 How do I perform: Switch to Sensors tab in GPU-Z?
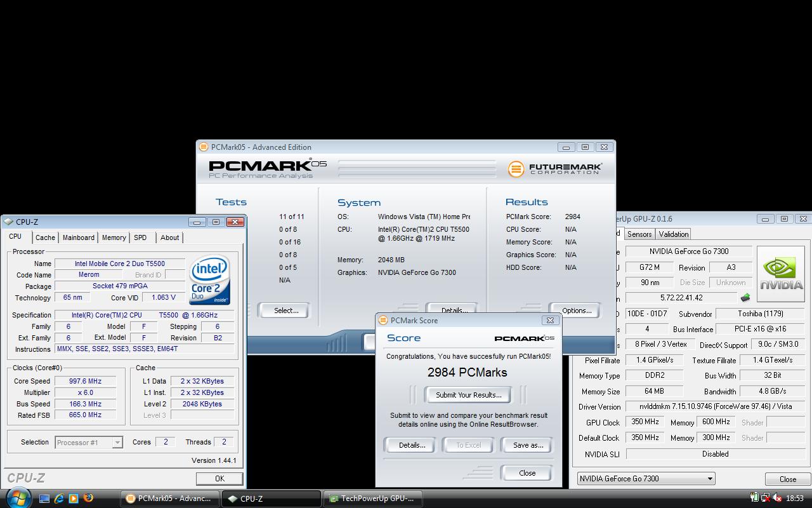639,234
